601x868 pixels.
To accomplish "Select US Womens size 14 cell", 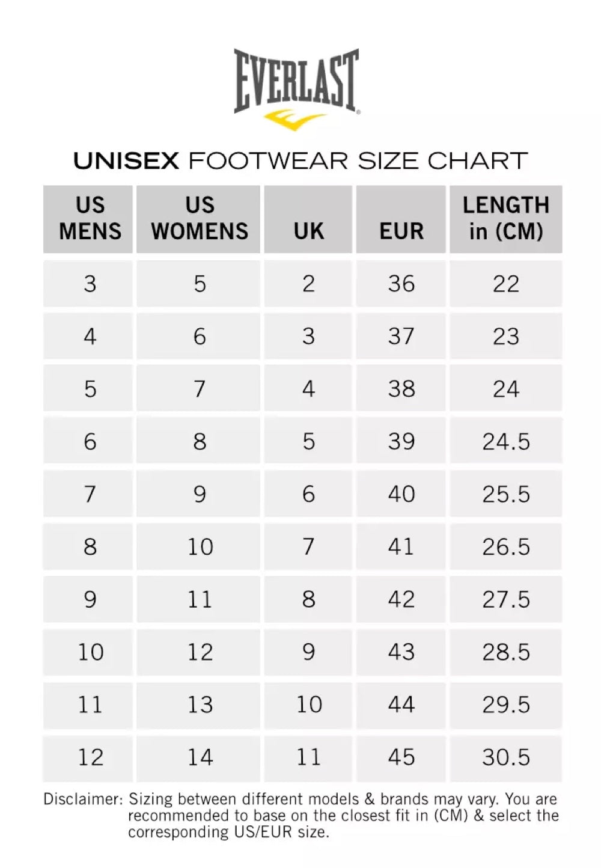I will 200,757.
